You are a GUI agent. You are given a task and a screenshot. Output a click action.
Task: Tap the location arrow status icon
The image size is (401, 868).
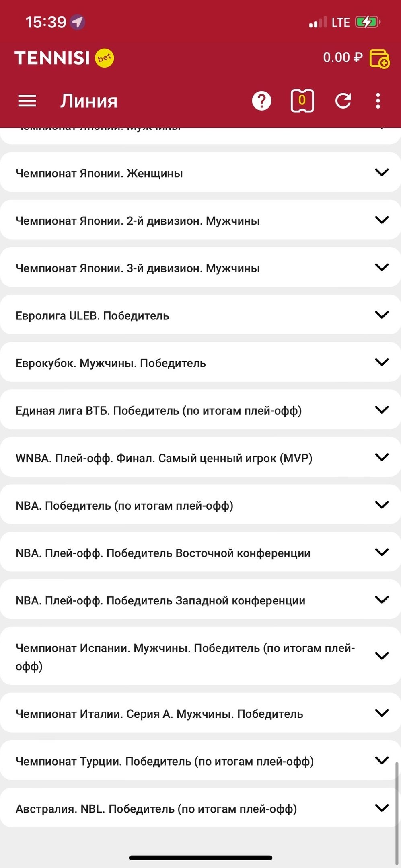point(77,22)
